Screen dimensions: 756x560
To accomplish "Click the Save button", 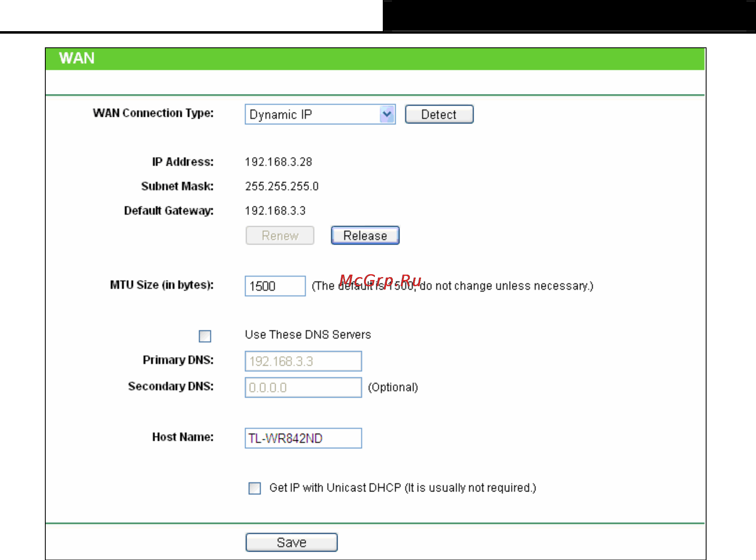I will 292,543.
